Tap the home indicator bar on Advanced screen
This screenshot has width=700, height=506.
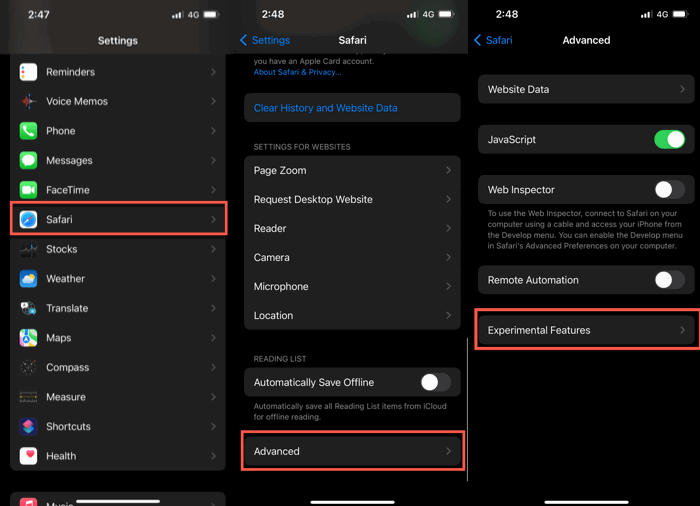pos(586,502)
